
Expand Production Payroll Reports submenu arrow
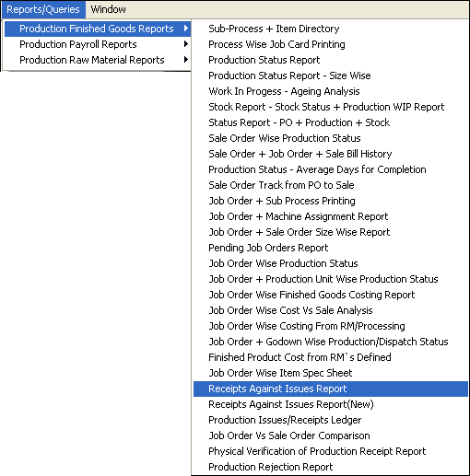tap(185, 44)
